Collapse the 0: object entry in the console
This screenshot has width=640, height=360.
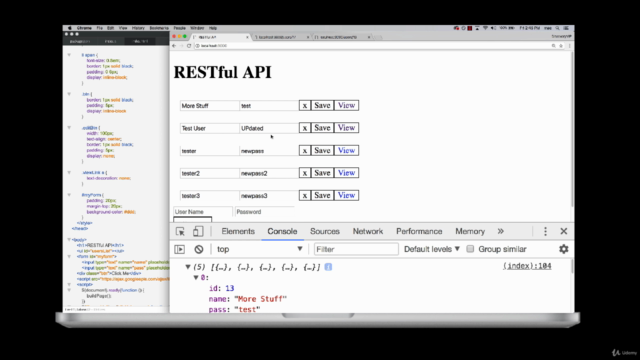(x=196, y=278)
